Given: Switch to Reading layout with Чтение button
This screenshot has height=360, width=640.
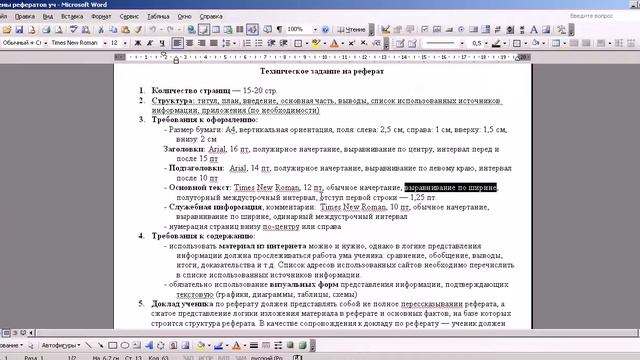Looking at the screenshot, I should (351, 30).
